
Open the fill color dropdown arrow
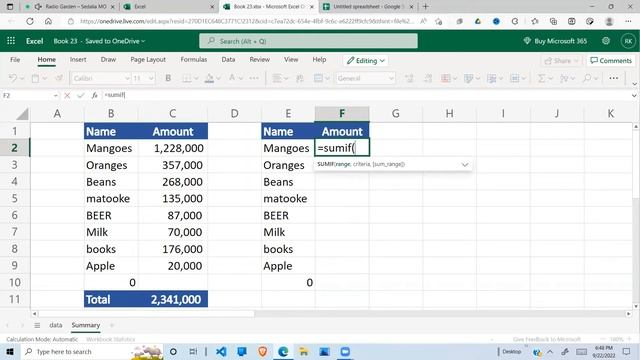pyautogui.click(x=218, y=78)
